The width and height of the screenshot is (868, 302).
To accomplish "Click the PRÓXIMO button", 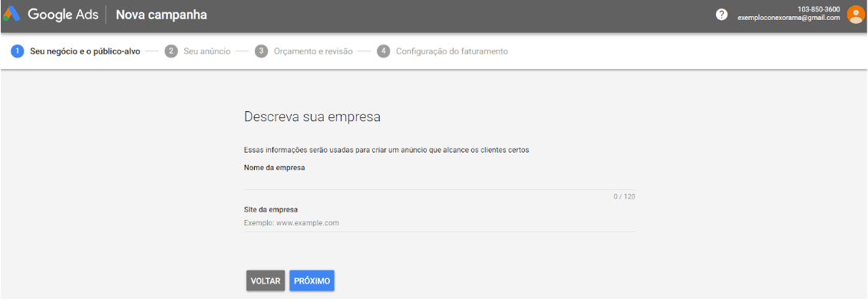I will point(312,281).
